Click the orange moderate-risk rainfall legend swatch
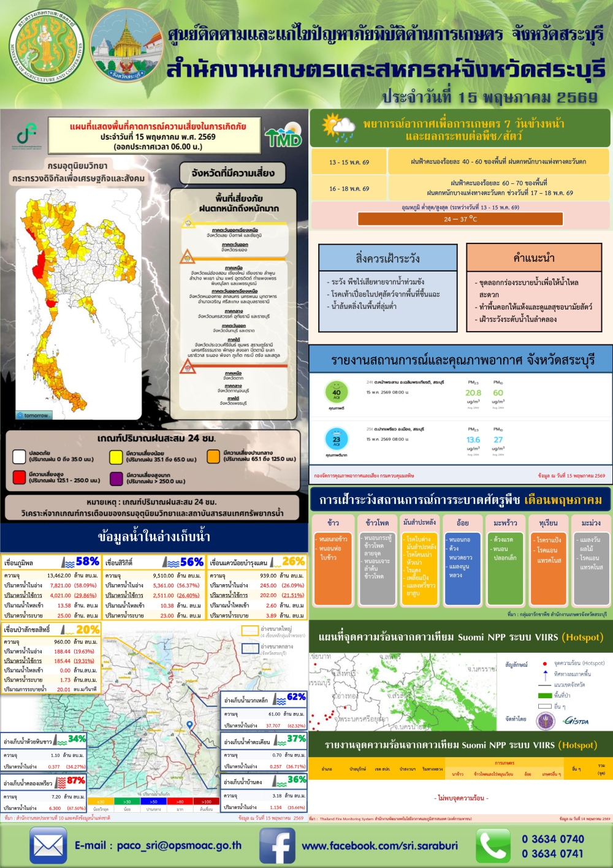613x868 pixels. [213, 457]
